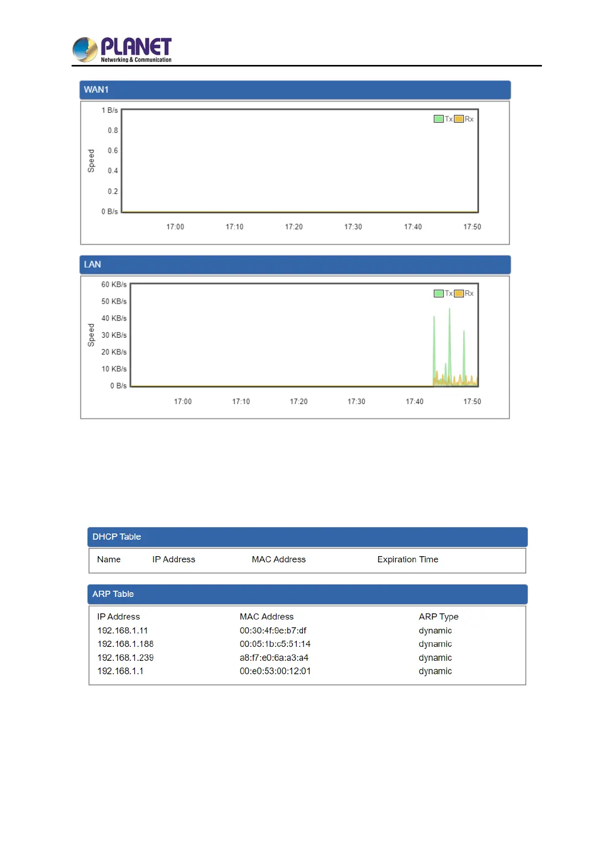Click the WAN1 panel header
The height and width of the screenshot is (868, 613).
295,90
